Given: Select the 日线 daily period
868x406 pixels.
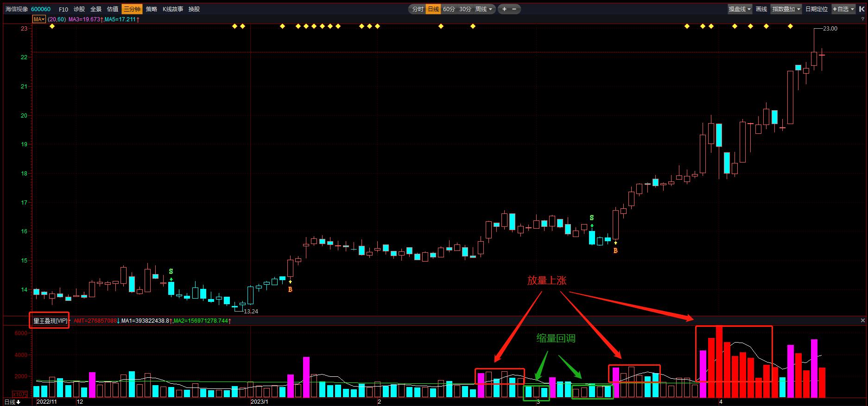Looking at the screenshot, I should click(433, 9).
